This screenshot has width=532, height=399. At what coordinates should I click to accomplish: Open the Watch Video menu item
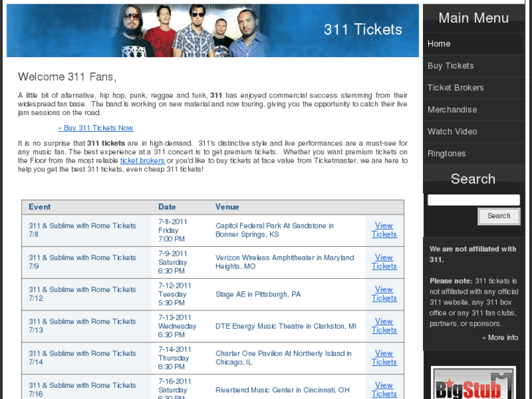(473, 132)
